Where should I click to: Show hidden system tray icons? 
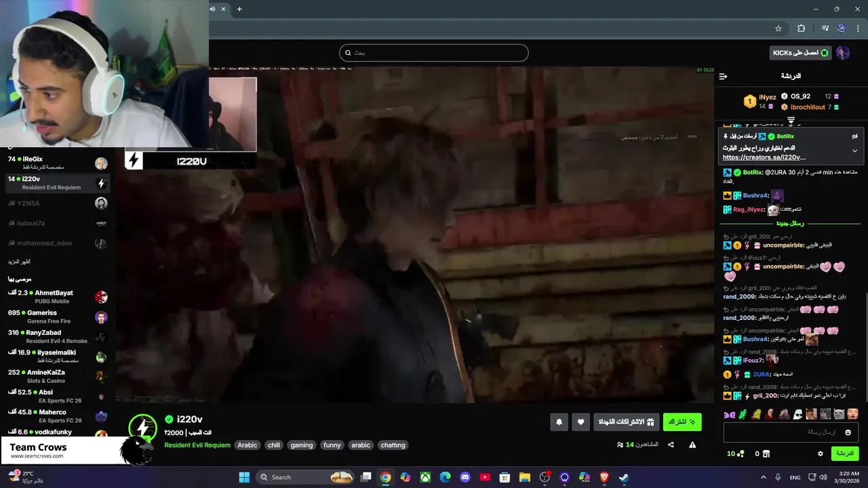click(763, 477)
